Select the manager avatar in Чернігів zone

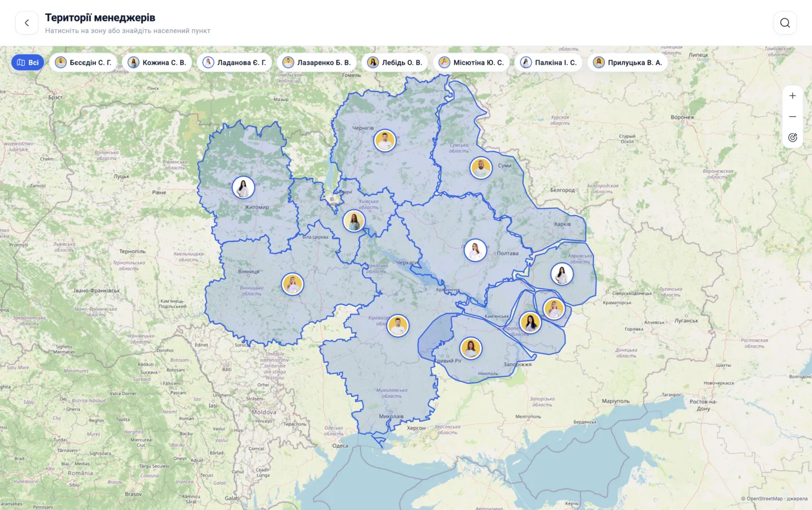385,141
